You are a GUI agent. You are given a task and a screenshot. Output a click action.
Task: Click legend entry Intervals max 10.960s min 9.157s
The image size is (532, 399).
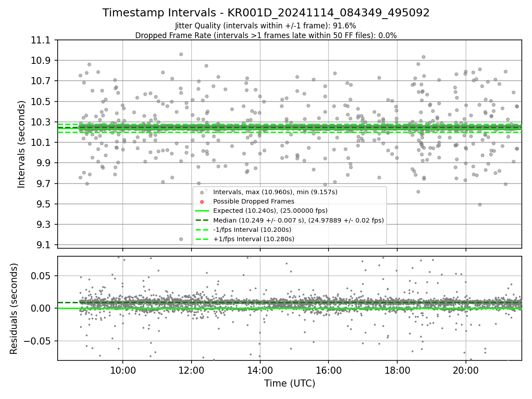pyautogui.click(x=275, y=192)
